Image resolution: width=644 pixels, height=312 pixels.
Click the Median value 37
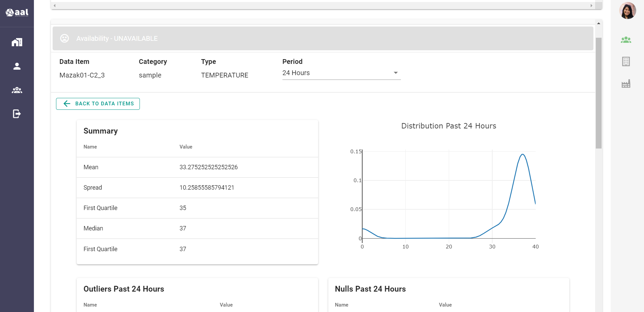183,228
